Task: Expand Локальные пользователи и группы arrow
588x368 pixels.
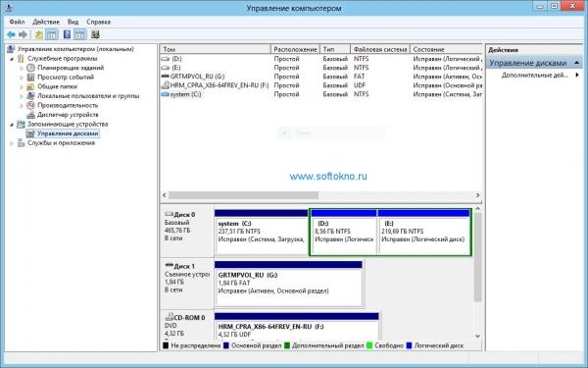Action: click(x=22, y=96)
